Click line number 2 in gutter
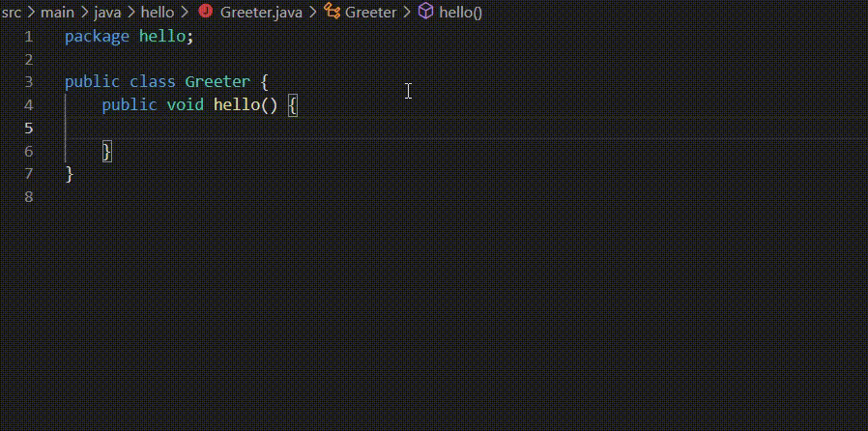The image size is (868, 431). pos(29,60)
